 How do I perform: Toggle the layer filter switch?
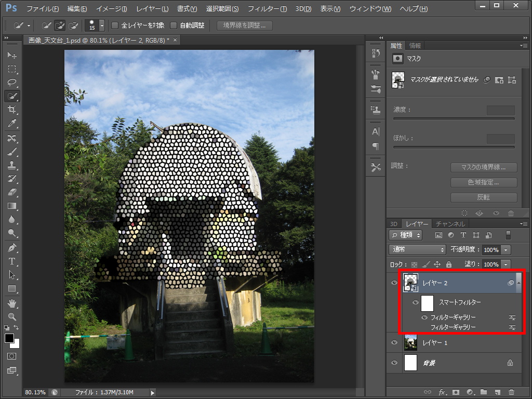tap(508, 235)
